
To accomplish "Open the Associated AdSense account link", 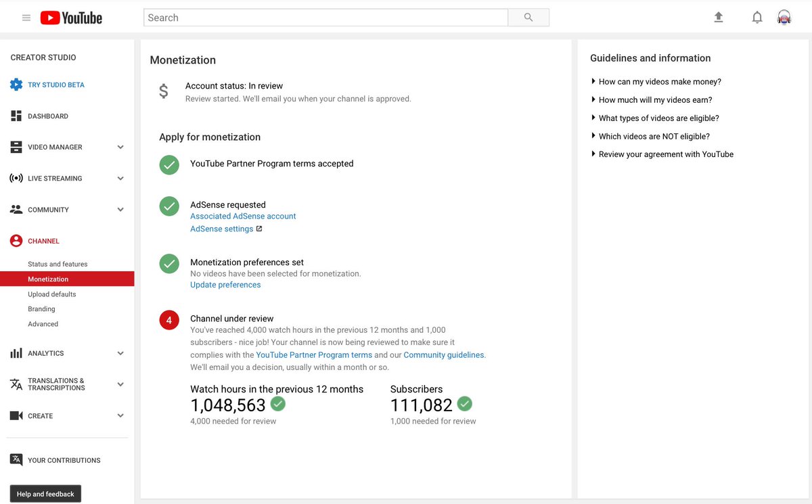I will pos(243,216).
